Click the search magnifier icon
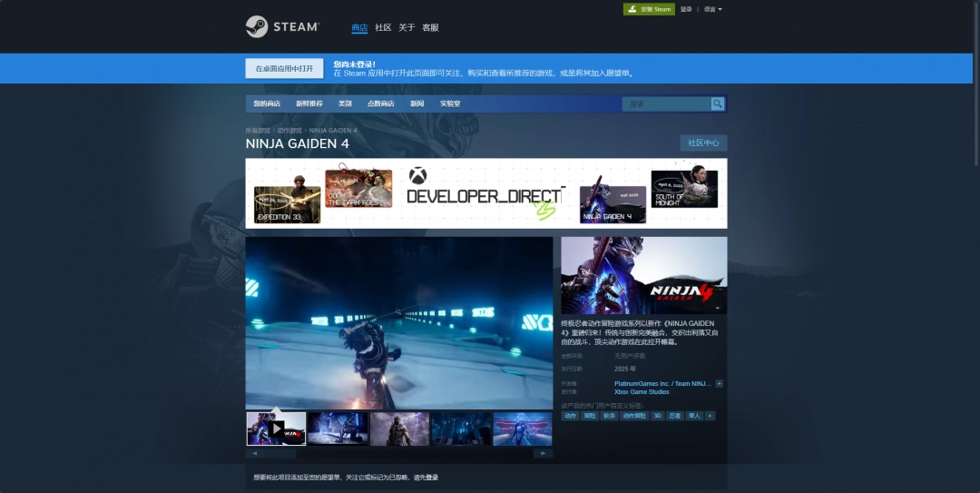Screen dimensions: 980x493 point(718,104)
